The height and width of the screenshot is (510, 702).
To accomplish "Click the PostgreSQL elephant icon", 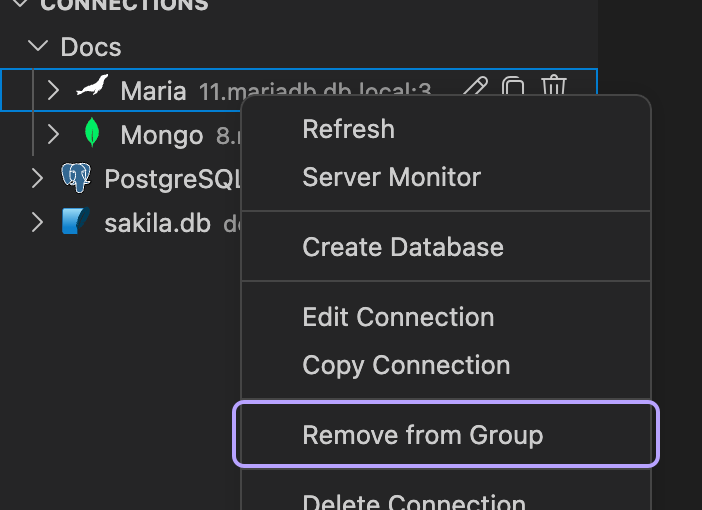I will click(76, 178).
